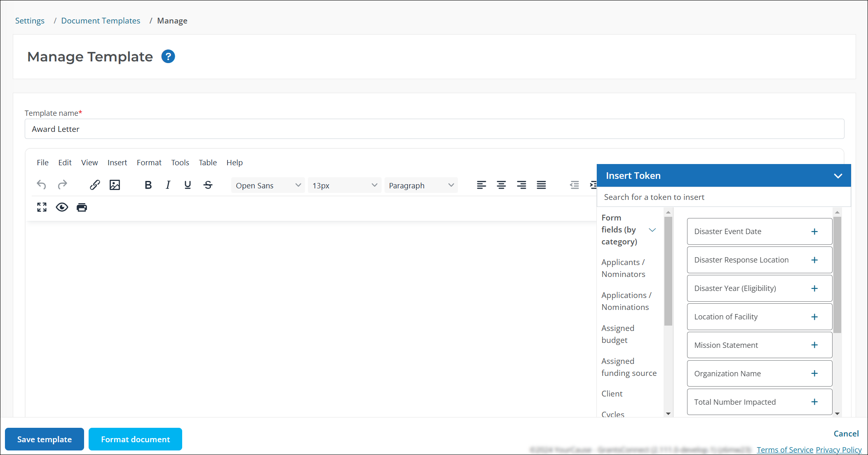The height and width of the screenshot is (455, 868).
Task: Click the Undo action icon
Action: tap(41, 185)
